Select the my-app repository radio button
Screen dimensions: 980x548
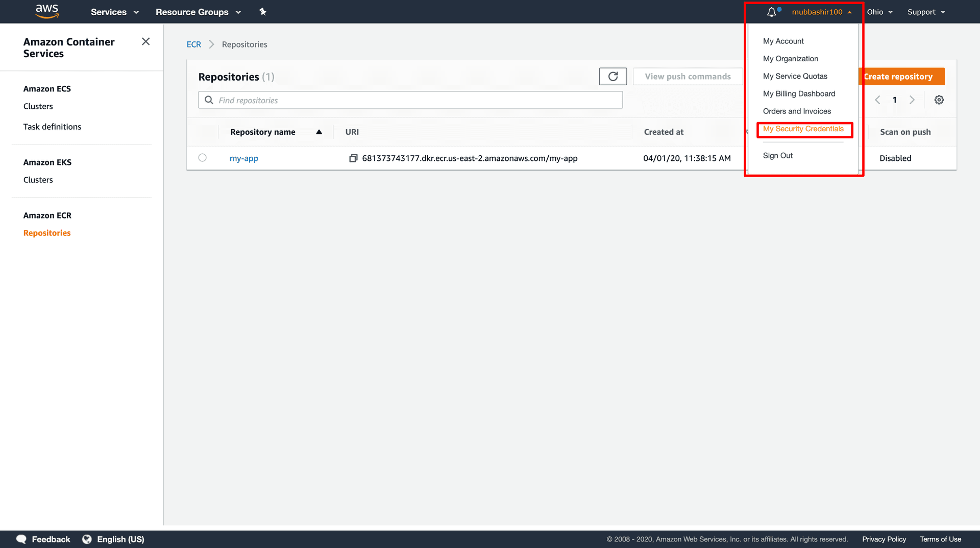point(203,158)
